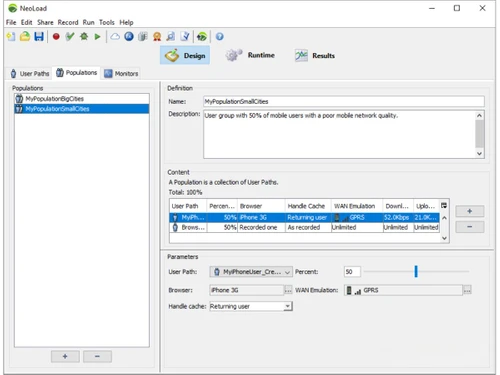Click the Description scroll up arrow
500x375 pixels.
[x=479, y=115]
